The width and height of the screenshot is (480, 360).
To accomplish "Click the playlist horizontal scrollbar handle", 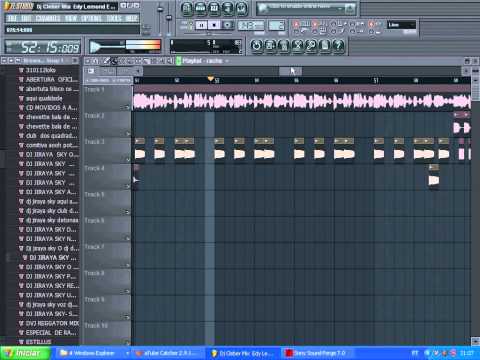I will 290,71.
